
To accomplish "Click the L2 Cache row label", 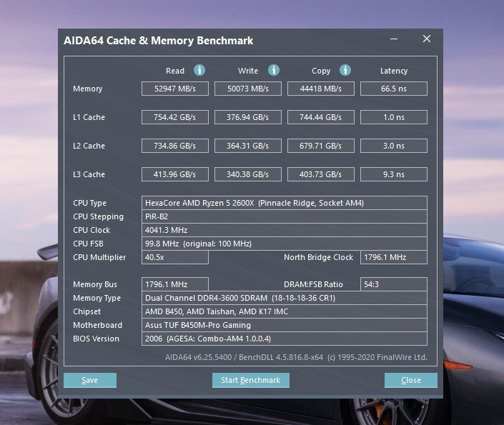I will click(x=89, y=146).
